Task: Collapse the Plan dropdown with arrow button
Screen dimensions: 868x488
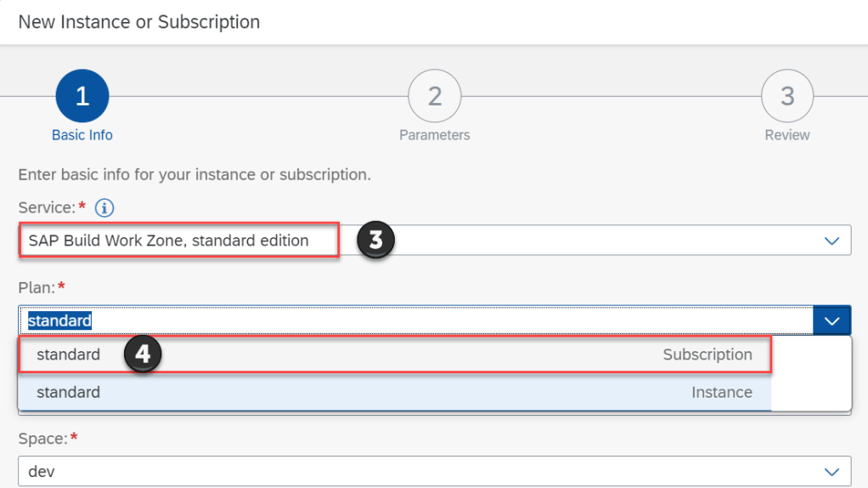Action: pos(832,321)
